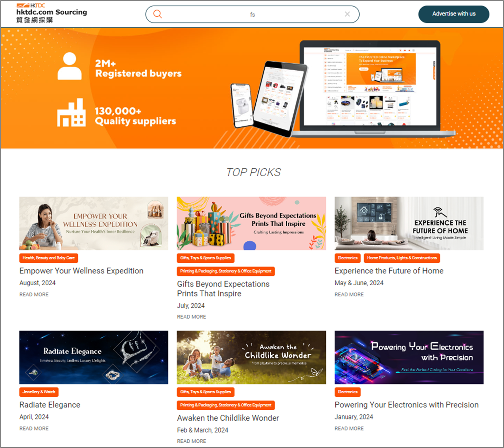Image resolution: width=504 pixels, height=448 pixels.
Task: Select Gifts, Toys & Sports Supplies tag under July article
Action: pos(206,258)
